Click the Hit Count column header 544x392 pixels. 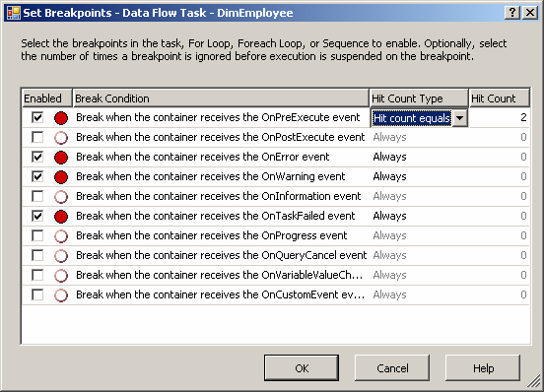[500, 98]
